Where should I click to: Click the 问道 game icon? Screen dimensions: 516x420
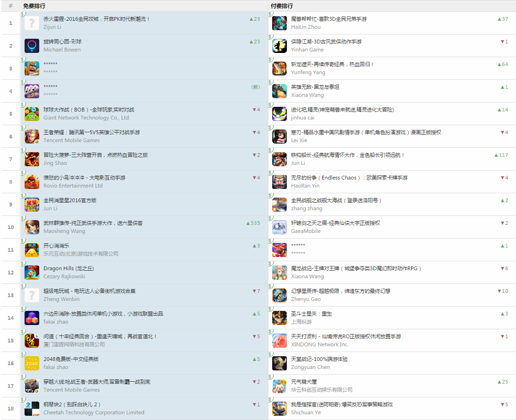coord(32,341)
